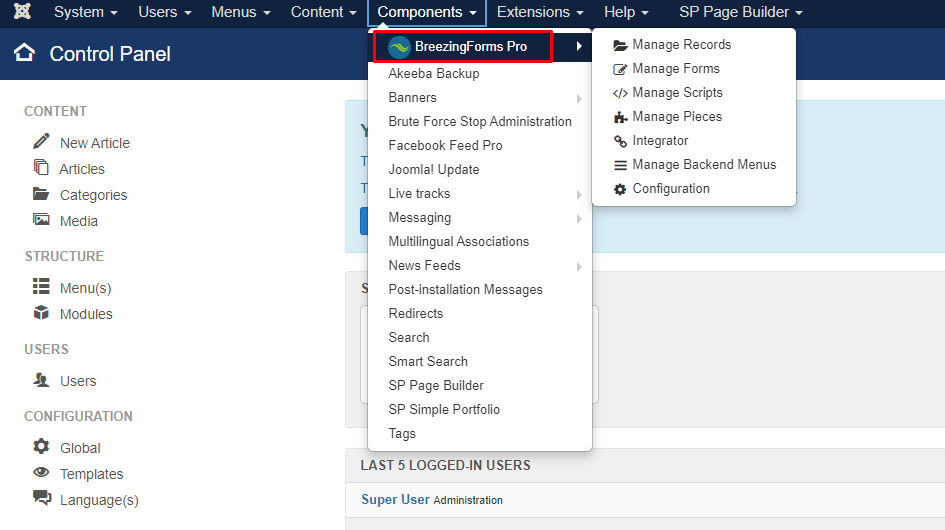This screenshot has width=945, height=530.
Task: Click the Categories sidebar link
Action: pyautogui.click(x=93, y=195)
